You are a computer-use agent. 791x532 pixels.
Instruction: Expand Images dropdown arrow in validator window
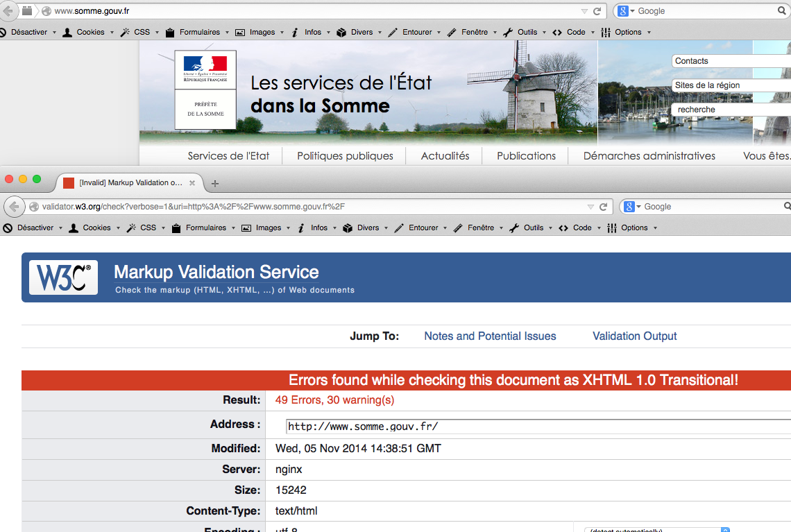point(289,228)
